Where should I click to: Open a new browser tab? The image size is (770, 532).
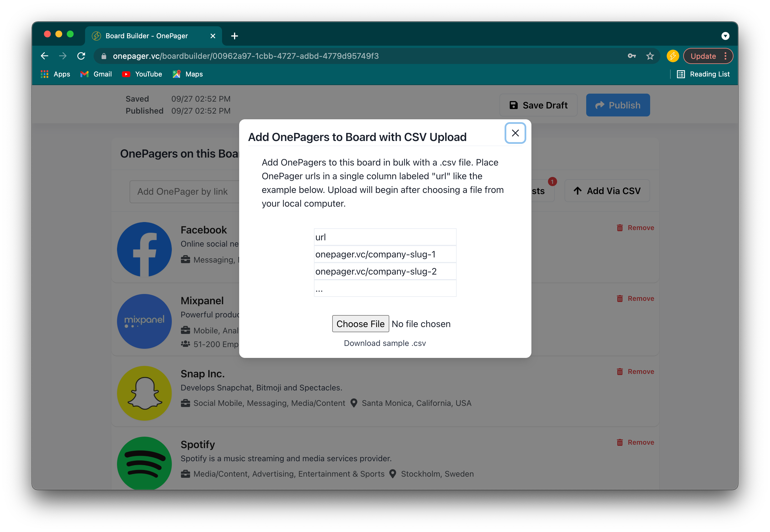pos(234,36)
